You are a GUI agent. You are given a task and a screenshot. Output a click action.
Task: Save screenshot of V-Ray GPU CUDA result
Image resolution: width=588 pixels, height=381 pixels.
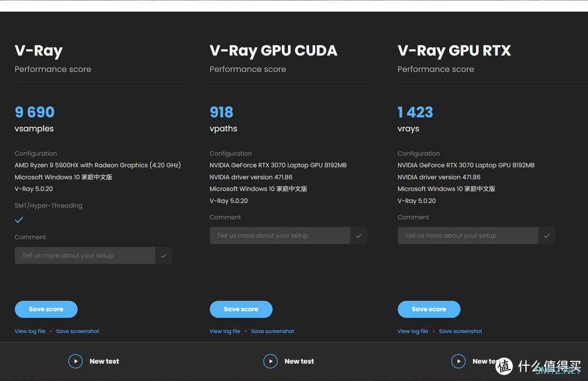(x=273, y=331)
